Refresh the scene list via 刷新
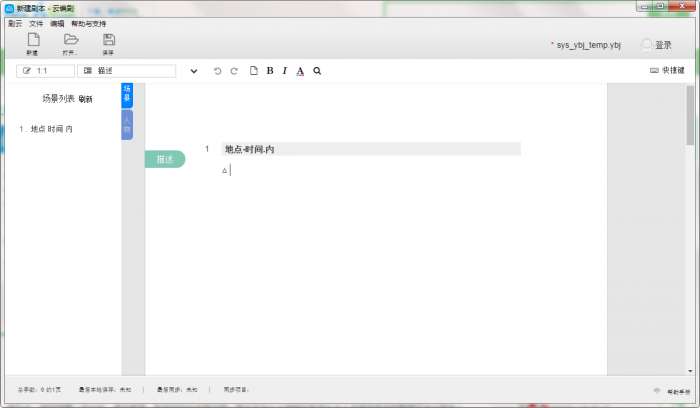This screenshot has width=700, height=408. (85, 99)
